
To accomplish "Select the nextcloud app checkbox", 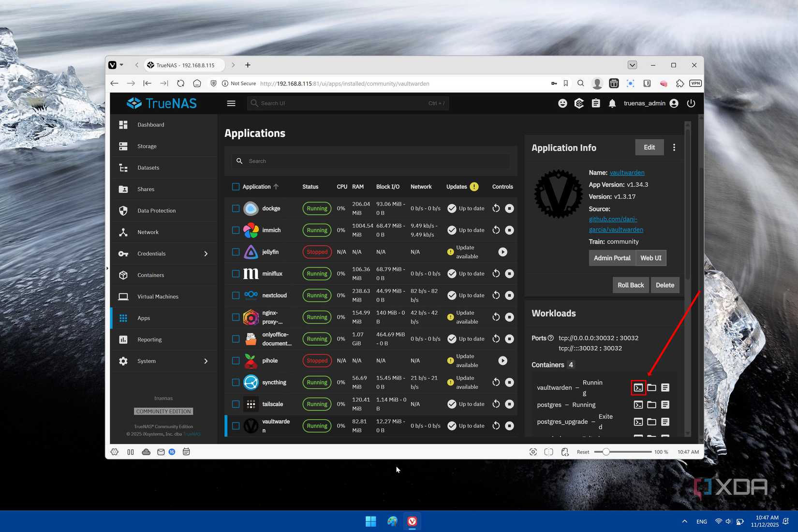I will [236, 296].
